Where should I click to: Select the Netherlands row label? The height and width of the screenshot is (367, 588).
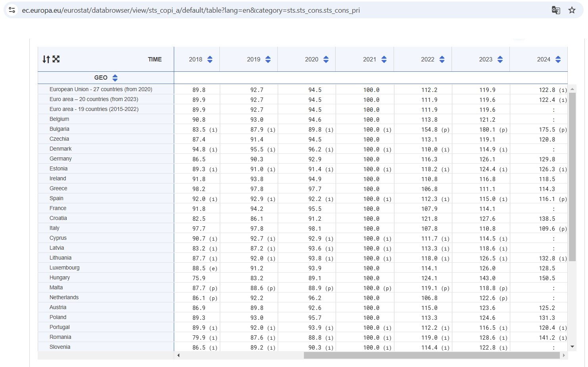point(64,298)
